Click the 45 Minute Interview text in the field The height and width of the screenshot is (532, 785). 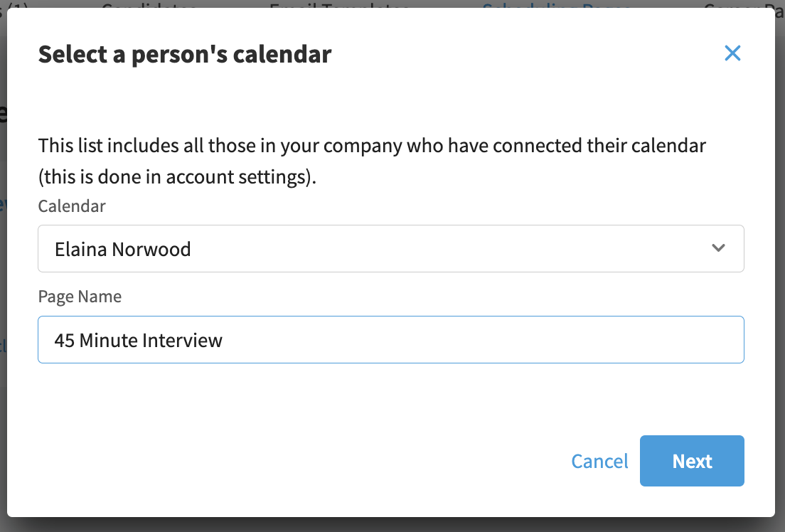[138, 341]
